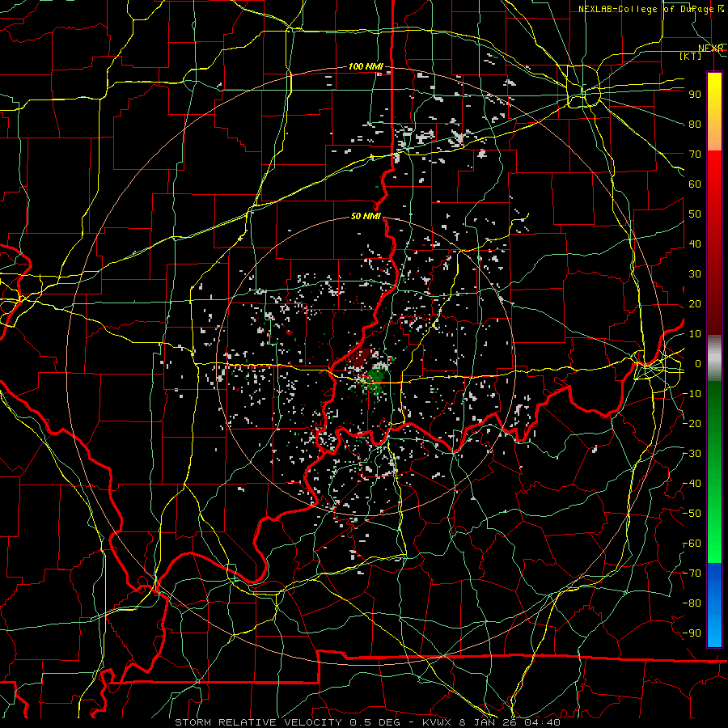Viewport: 728px width, 728px height.
Task: Click the -70 value on the velocity scale
Action: 692,574
